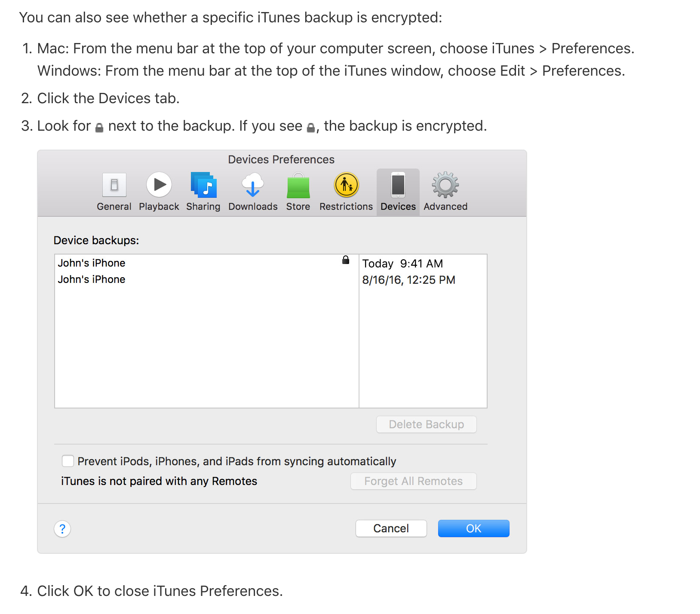This screenshot has width=700, height=614.
Task: Click the Forget All Remotes button
Action: 414,481
